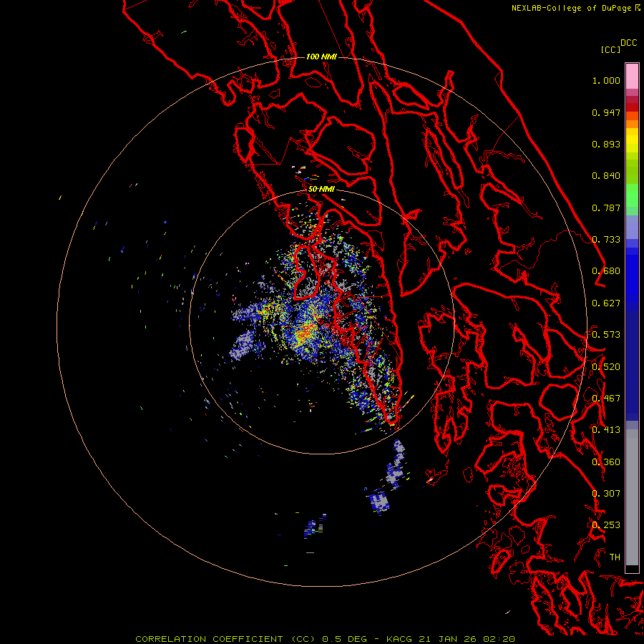The height and width of the screenshot is (644, 644).
Task: Click the 0.680 scale value
Action: 606,271
